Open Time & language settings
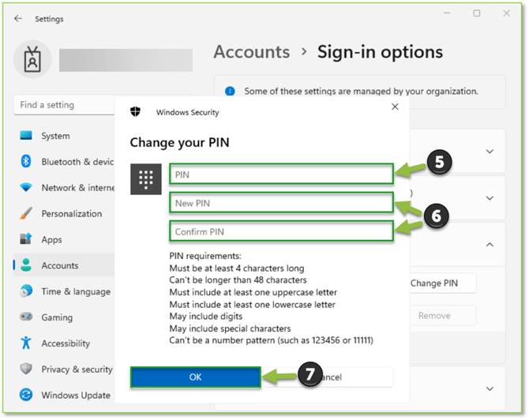This screenshot has width=529, height=420. click(75, 291)
